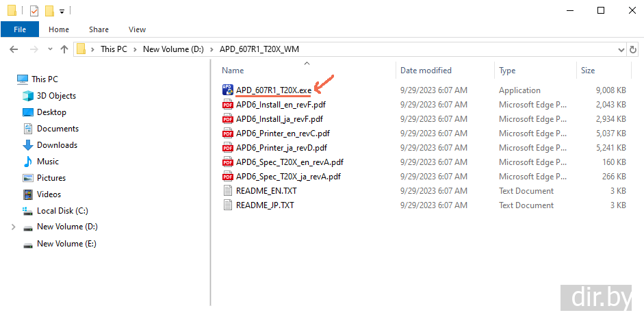
Task: Refresh the folder view
Action: click(x=633, y=50)
